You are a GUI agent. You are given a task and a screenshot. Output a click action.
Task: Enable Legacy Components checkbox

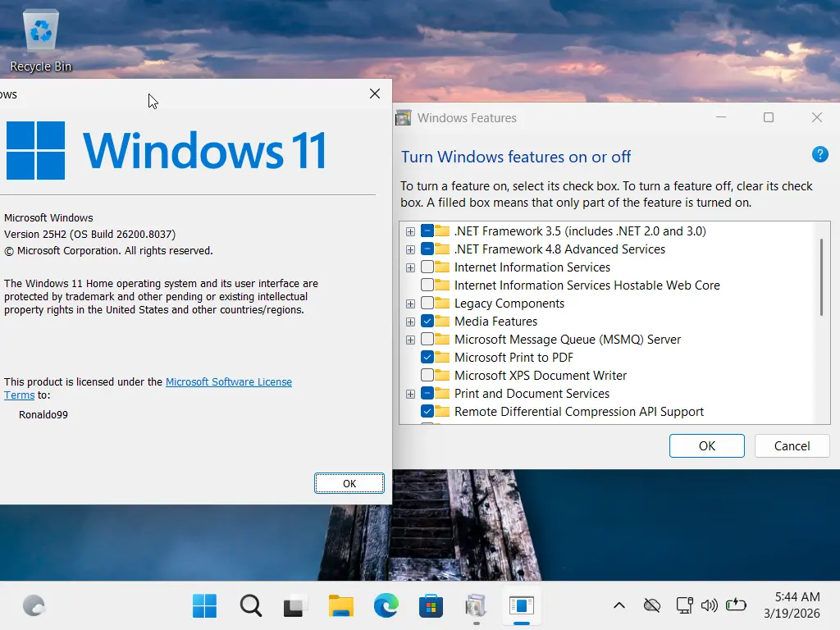coord(427,304)
